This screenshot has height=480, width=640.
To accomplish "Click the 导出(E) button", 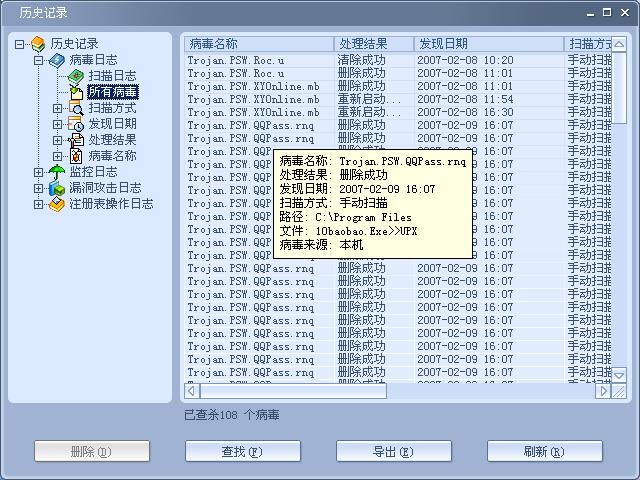I will point(394,451).
